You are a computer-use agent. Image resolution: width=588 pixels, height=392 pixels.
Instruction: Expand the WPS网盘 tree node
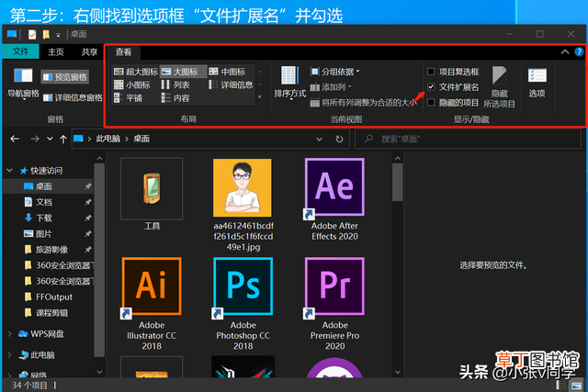[9, 333]
